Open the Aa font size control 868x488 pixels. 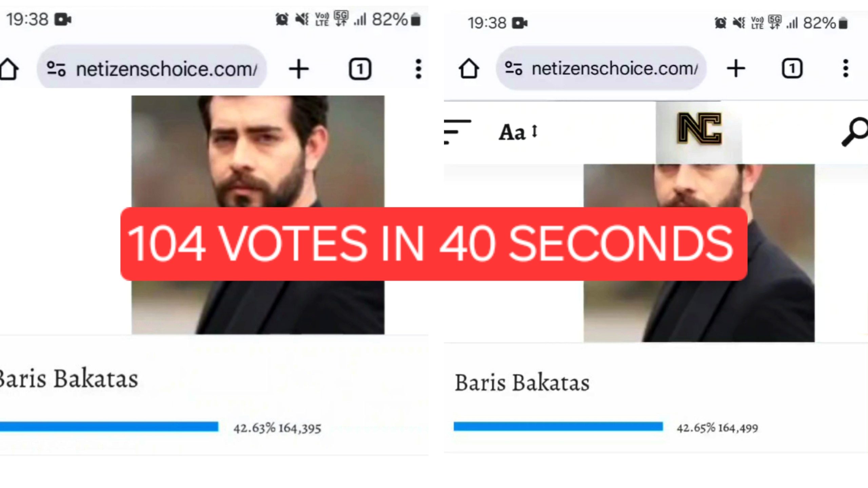click(518, 132)
